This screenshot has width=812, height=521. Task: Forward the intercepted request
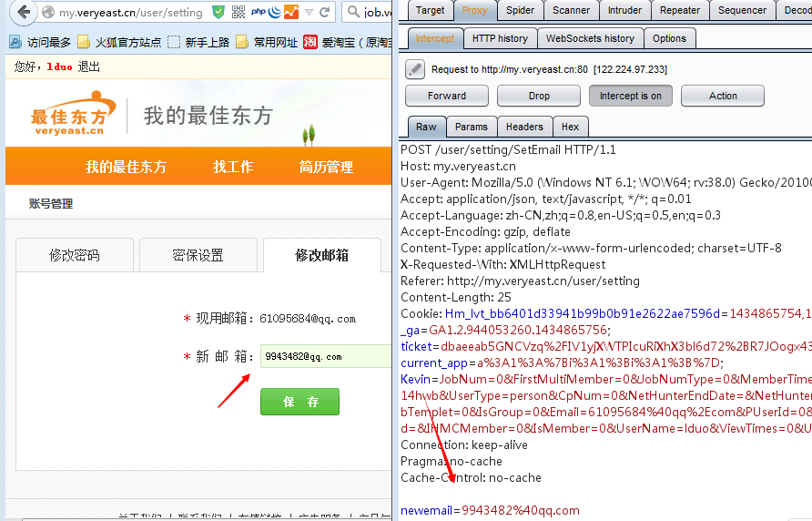click(x=447, y=96)
